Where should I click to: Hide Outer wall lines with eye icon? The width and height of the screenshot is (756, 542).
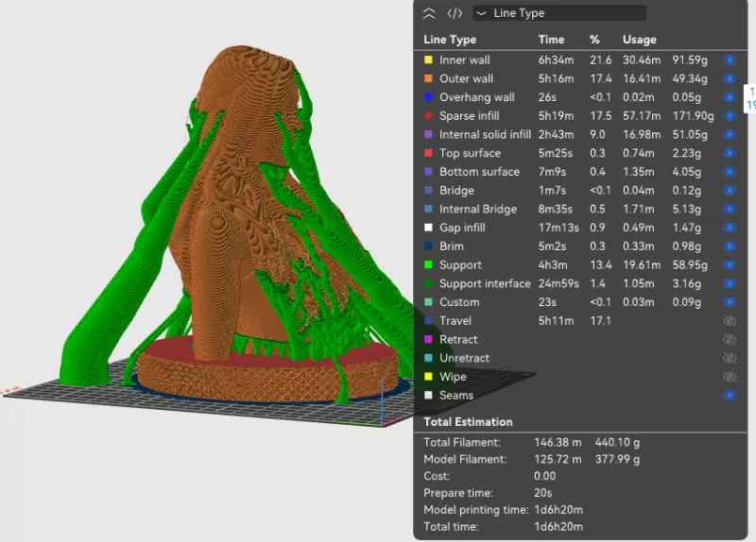pyautogui.click(x=730, y=78)
